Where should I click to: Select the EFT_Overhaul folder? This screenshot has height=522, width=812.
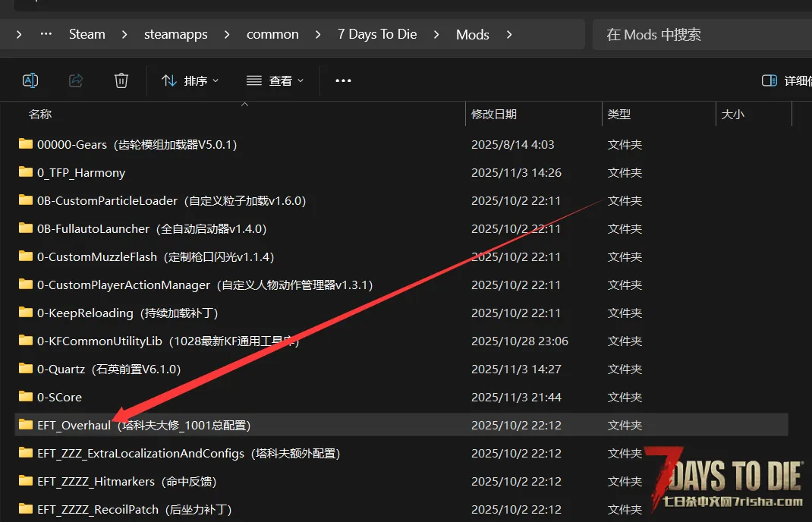coord(74,425)
